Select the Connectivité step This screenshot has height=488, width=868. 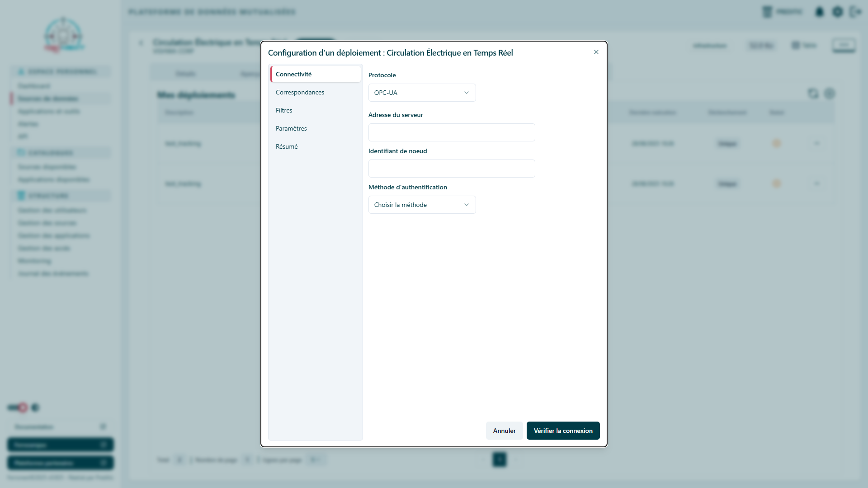[316, 74]
